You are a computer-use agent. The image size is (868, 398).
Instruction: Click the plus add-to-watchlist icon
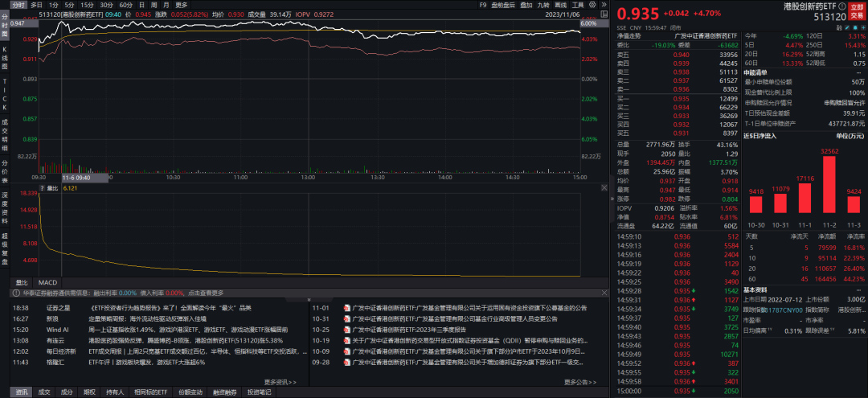pos(863,27)
